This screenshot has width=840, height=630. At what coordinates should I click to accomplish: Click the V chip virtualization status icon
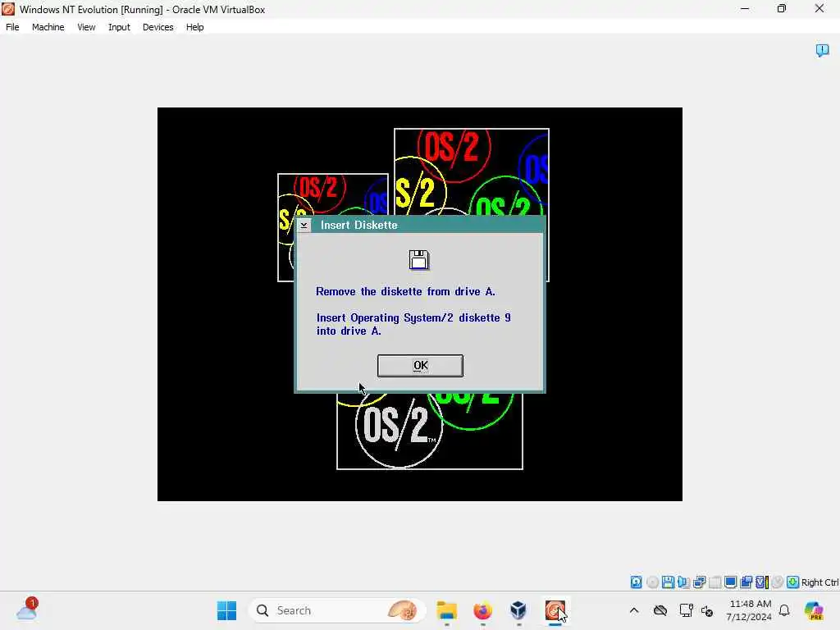pyautogui.click(x=762, y=582)
